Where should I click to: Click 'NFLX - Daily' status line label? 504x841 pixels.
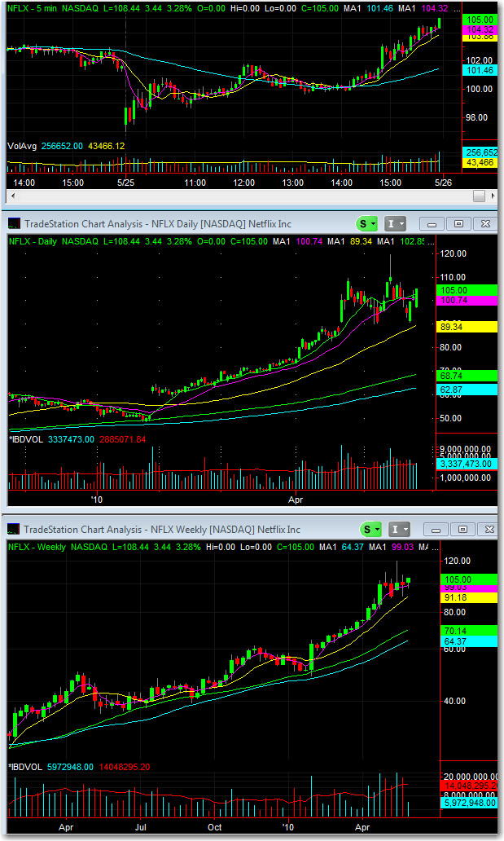[33, 241]
